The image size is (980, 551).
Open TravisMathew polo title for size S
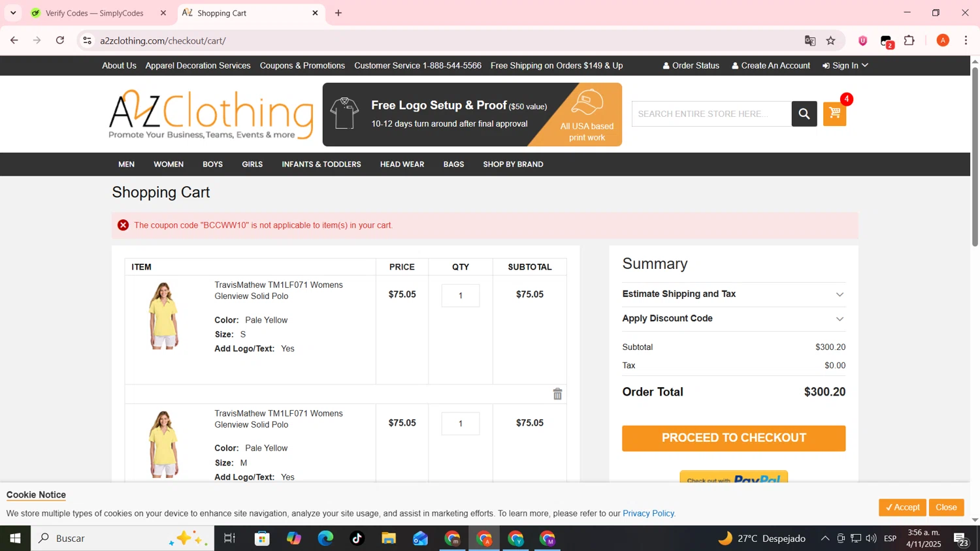click(278, 291)
